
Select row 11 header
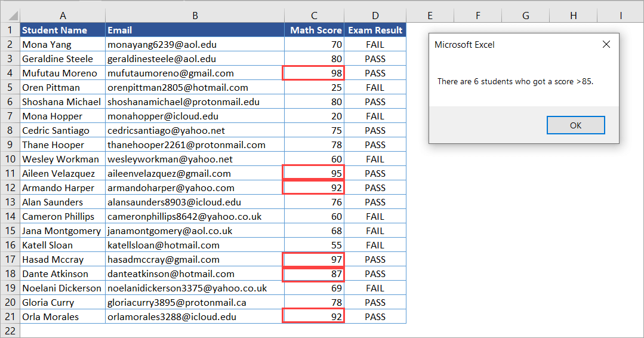[10, 173]
